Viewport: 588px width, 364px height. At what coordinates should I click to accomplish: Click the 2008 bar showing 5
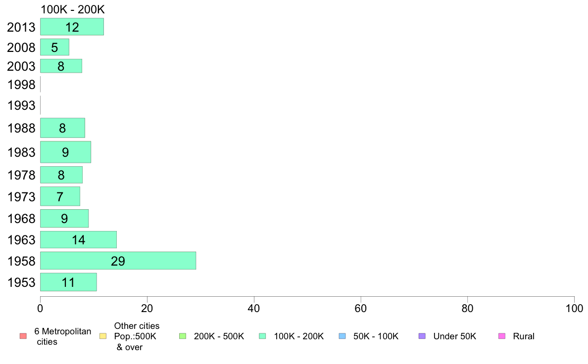pos(55,47)
